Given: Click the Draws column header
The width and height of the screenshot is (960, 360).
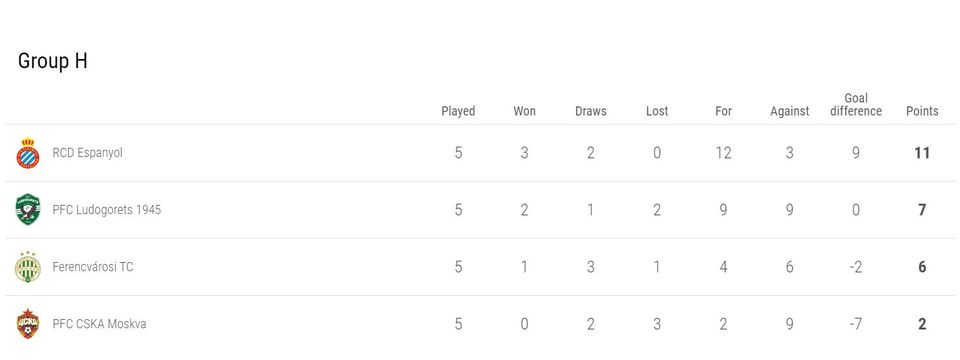Looking at the screenshot, I should point(591,111).
